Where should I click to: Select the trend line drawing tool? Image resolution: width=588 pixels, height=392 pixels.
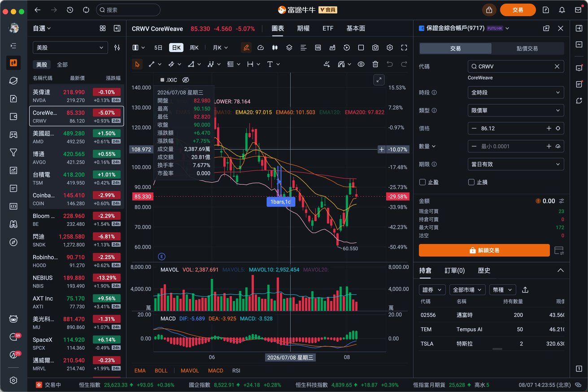click(152, 64)
